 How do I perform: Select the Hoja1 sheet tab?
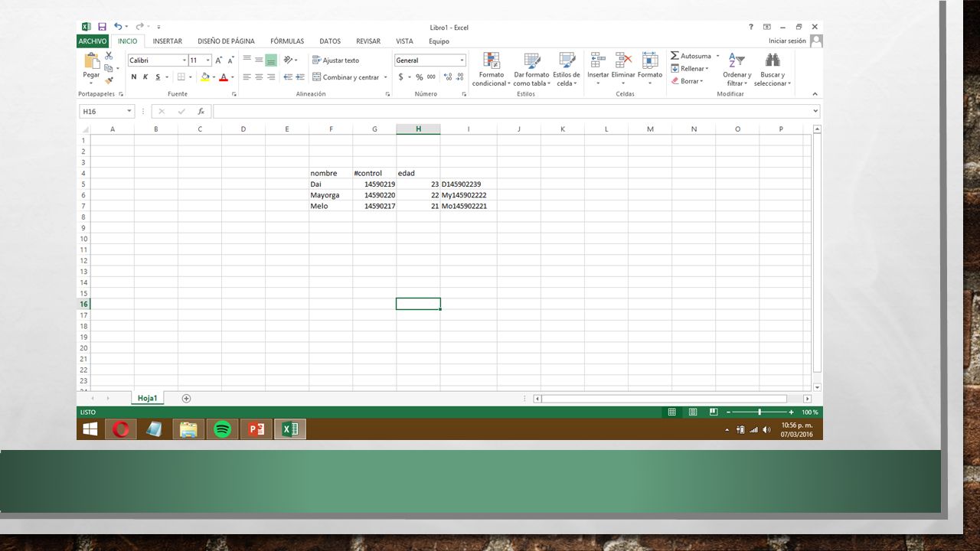[x=147, y=399]
